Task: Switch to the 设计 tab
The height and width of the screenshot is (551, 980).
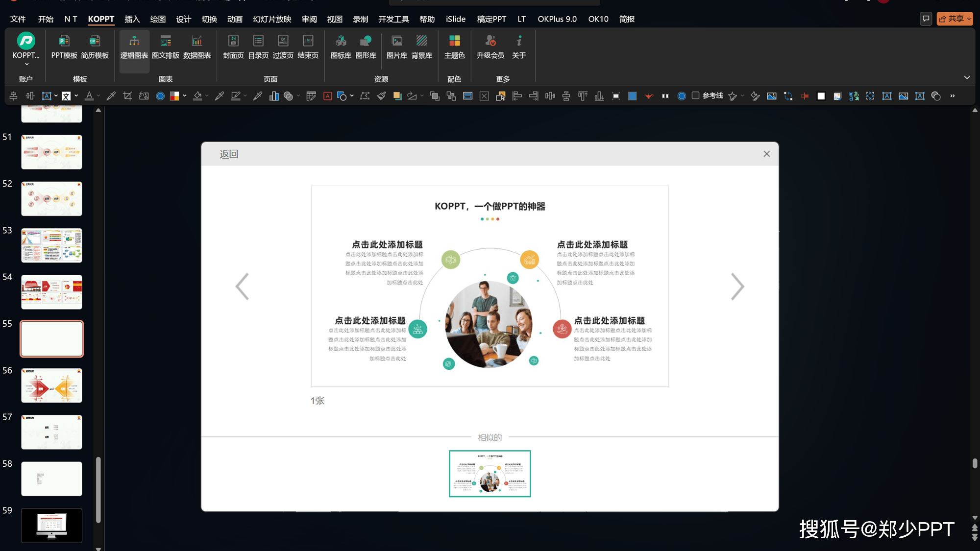Action: (183, 19)
